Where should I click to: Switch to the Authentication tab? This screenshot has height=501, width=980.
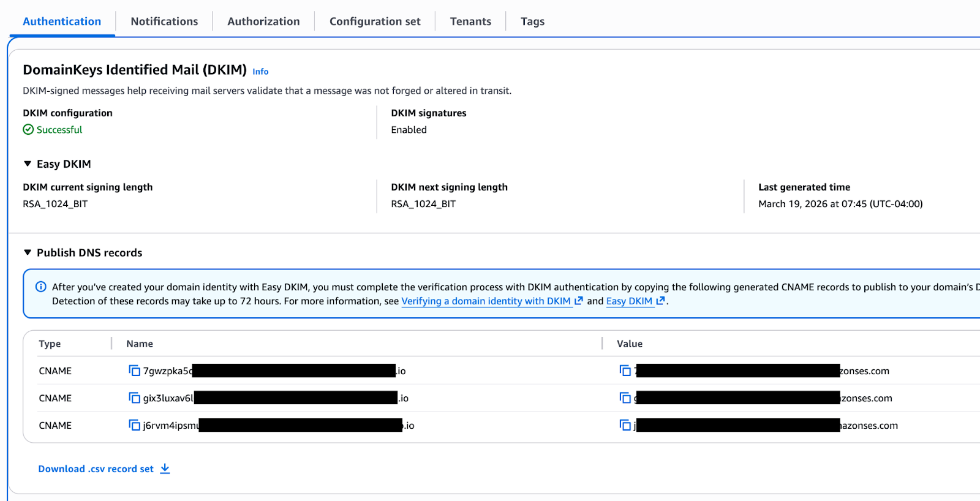coord(62,21)
